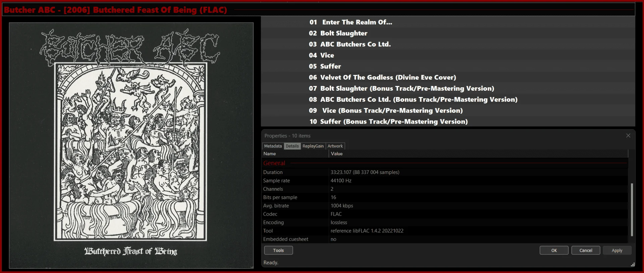Viewport: 644px width, 273px height.
Task: Switch to the Metadata tab
Action: [273, 146]
